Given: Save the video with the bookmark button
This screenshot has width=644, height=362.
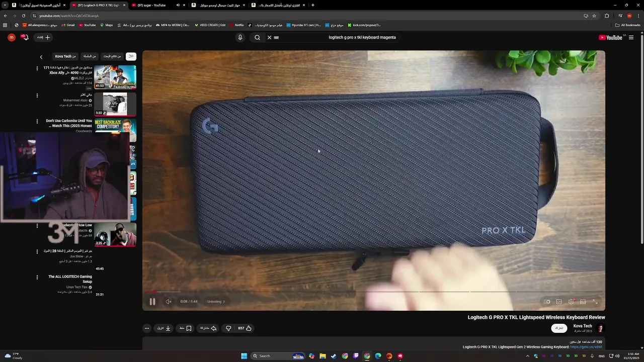Looking at the screenshot, I should coord(186,328).
